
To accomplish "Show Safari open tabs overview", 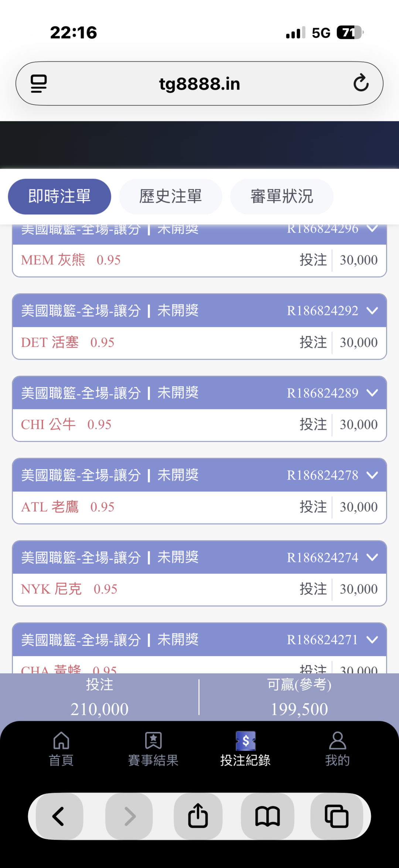I will (x=337, y=816).
